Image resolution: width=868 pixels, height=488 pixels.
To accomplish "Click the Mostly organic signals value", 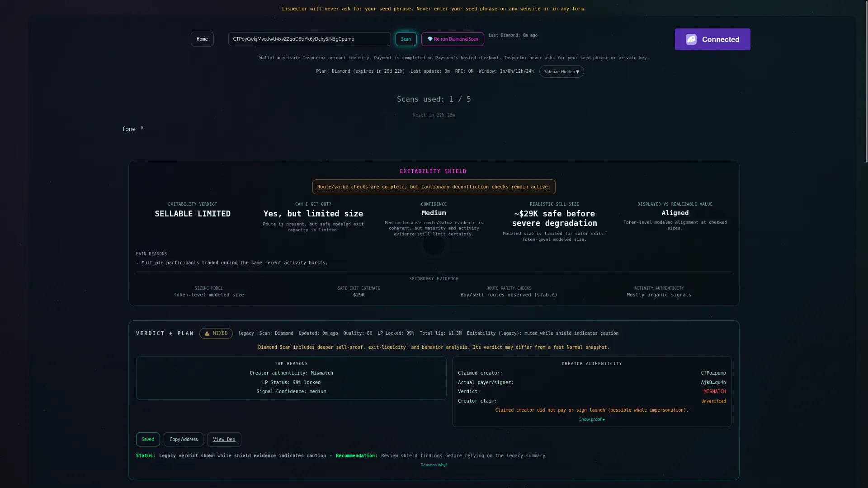I will [659, 295].
